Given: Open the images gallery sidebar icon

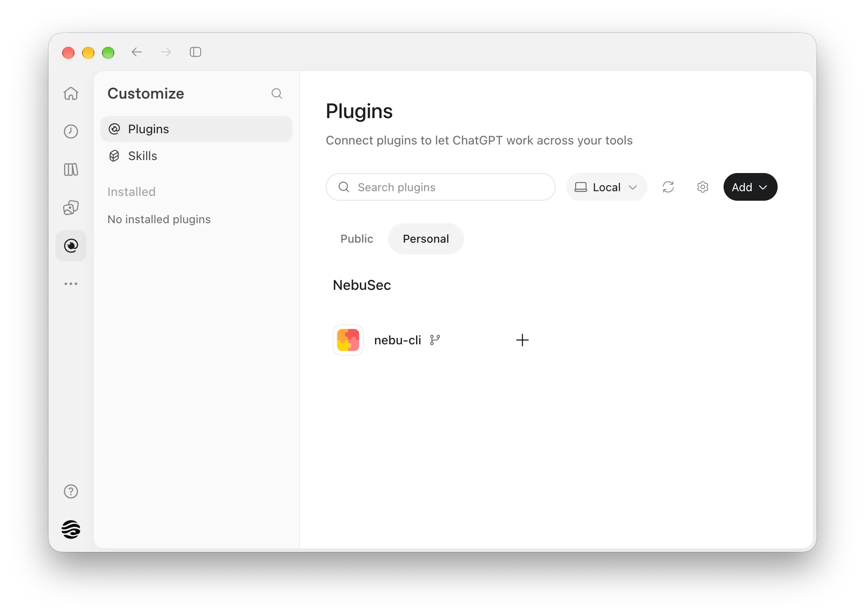Looking at the screenshot, I should pos(71,208).
